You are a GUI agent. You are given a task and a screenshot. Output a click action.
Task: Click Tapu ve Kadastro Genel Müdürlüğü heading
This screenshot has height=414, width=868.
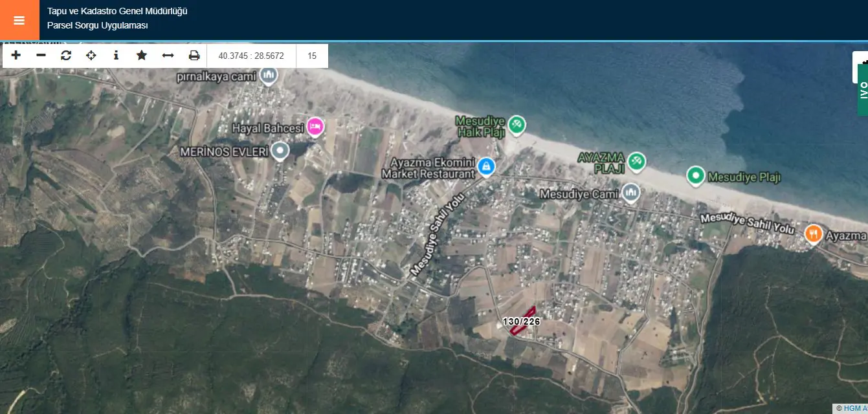117,11
